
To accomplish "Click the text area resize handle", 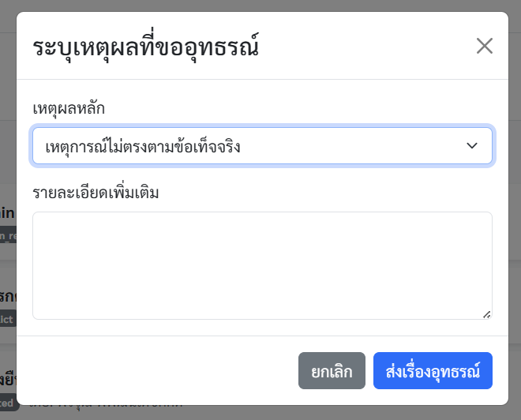I will [x=486, y=313].
